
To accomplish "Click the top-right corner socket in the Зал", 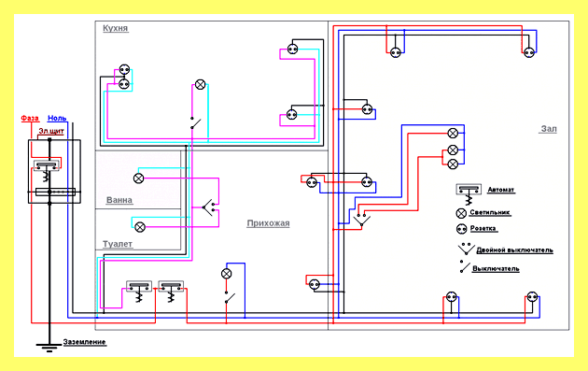I will [529, 52].
